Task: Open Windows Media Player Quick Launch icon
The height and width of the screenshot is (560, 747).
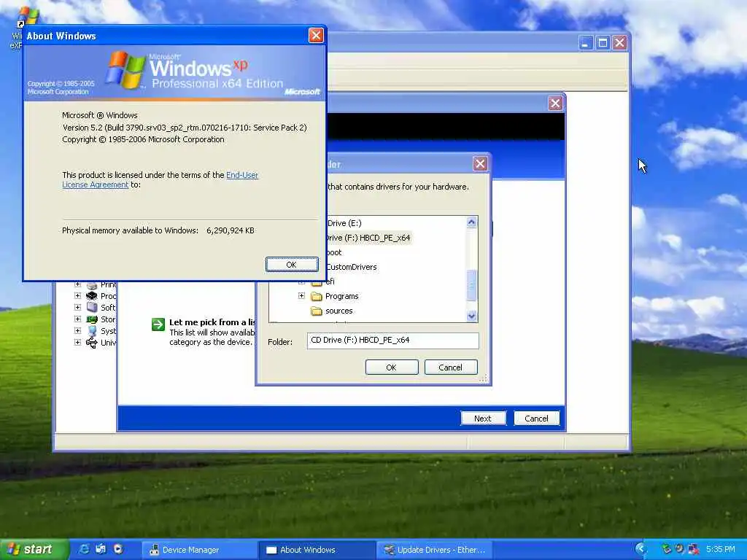Action: pyautogui.click(x=117, y=550)
